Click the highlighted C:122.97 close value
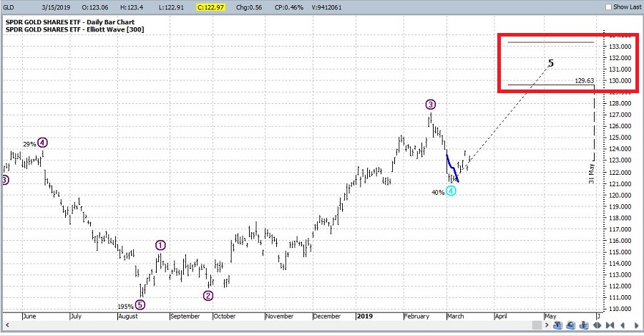 (x=210, y=7)
